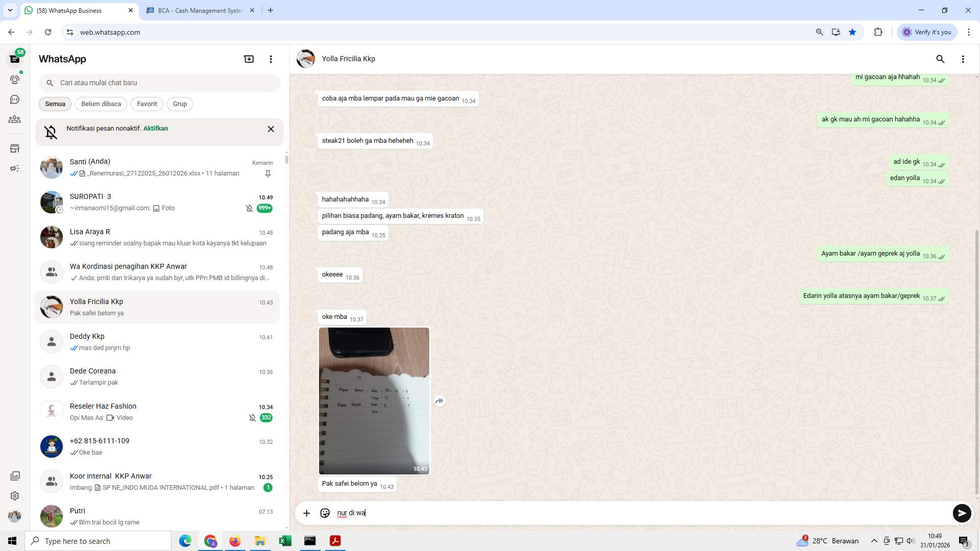Open the chat options menu

tap(964, 59)
